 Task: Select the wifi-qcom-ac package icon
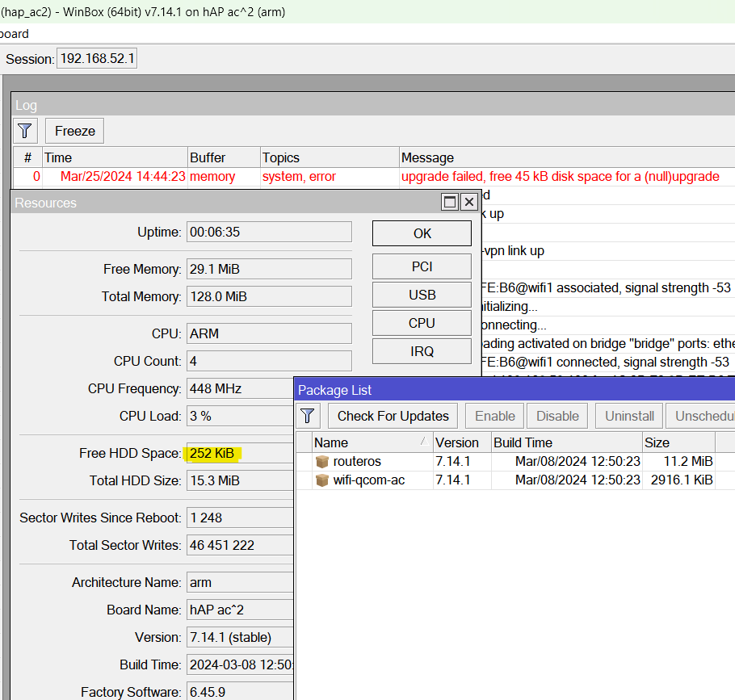[322, 480]
